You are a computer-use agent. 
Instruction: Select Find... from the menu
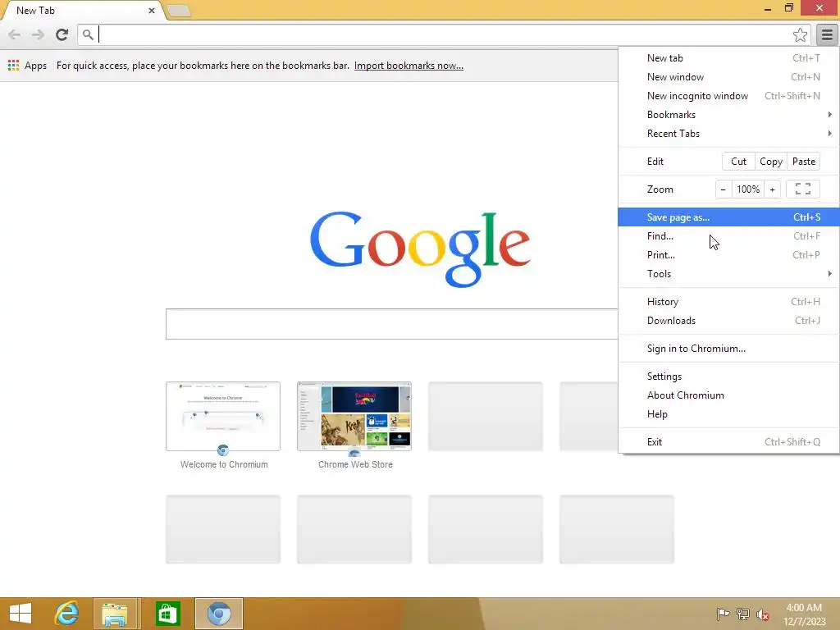pos(728,235)
